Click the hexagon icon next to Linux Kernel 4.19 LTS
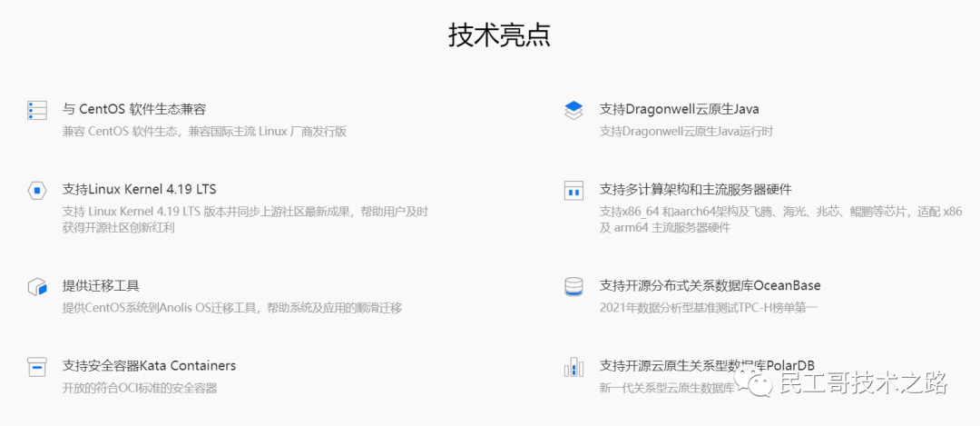Viewport: 980px width, 426px height. 37,190
